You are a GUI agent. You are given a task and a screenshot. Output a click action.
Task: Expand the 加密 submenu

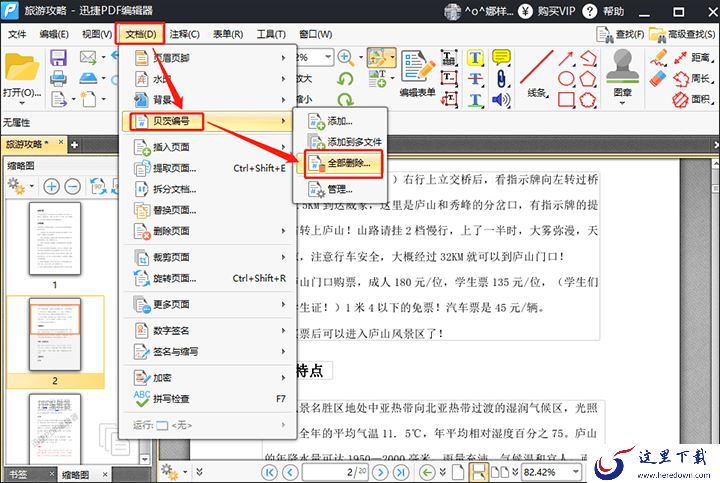209,378
